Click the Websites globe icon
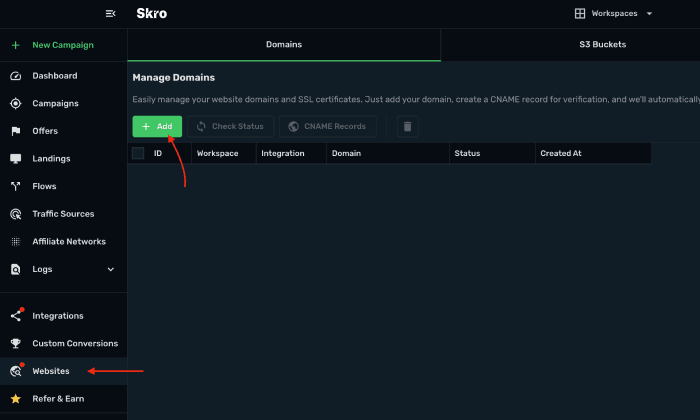The image size is (700, 420). 16,371
